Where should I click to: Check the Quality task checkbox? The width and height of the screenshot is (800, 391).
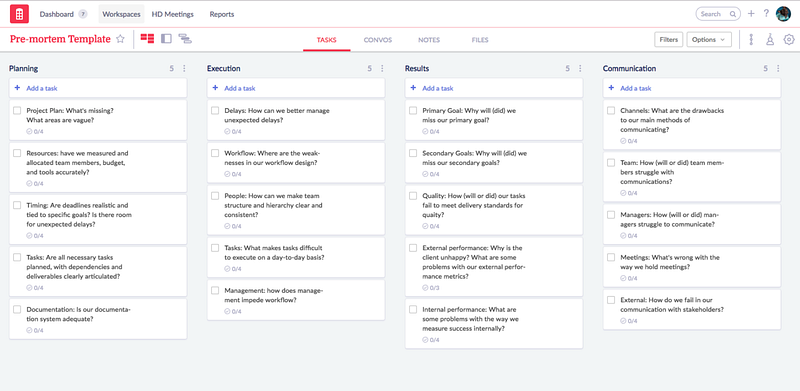413,196
